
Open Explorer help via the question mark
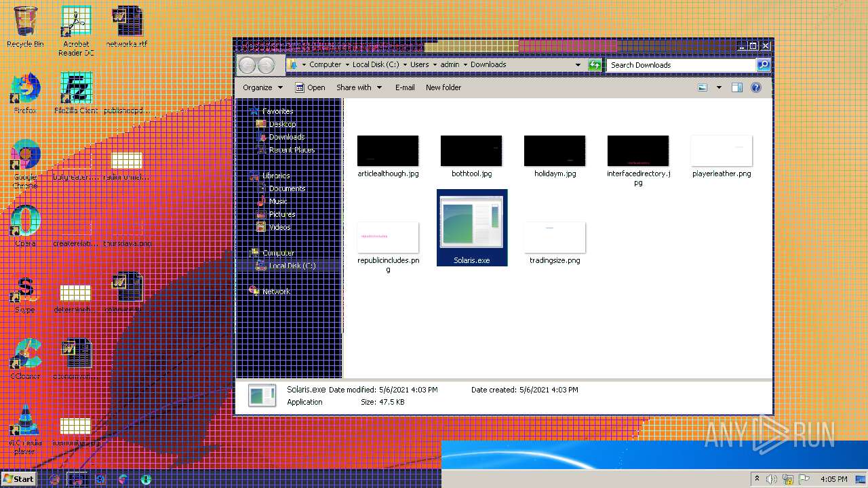click(756, 87)
